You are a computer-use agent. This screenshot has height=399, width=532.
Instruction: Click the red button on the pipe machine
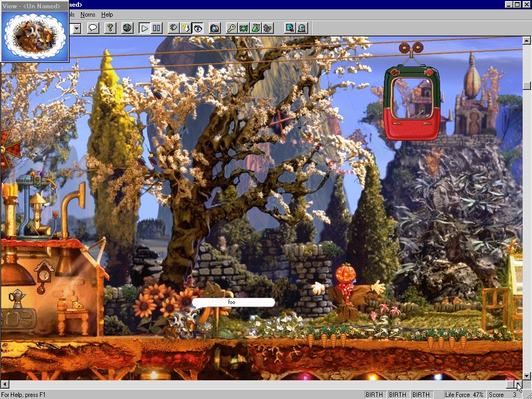[x=55, y=215]
